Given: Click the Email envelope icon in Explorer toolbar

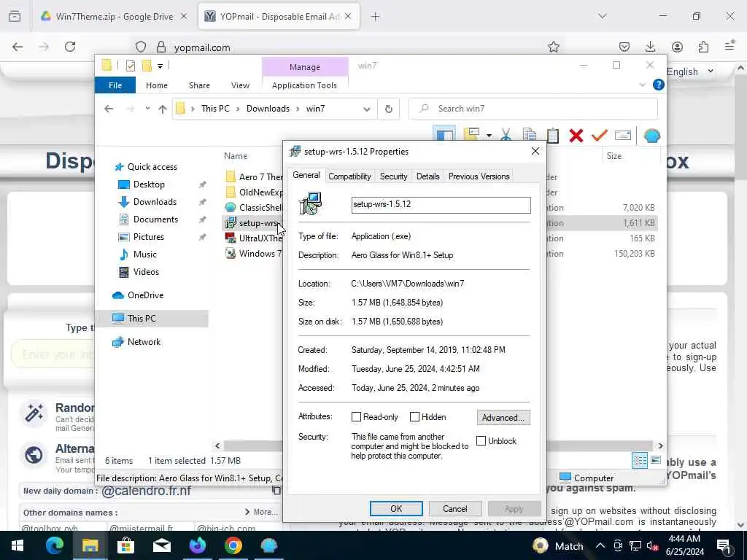Looking at the screenshot, I should (623, 135).
